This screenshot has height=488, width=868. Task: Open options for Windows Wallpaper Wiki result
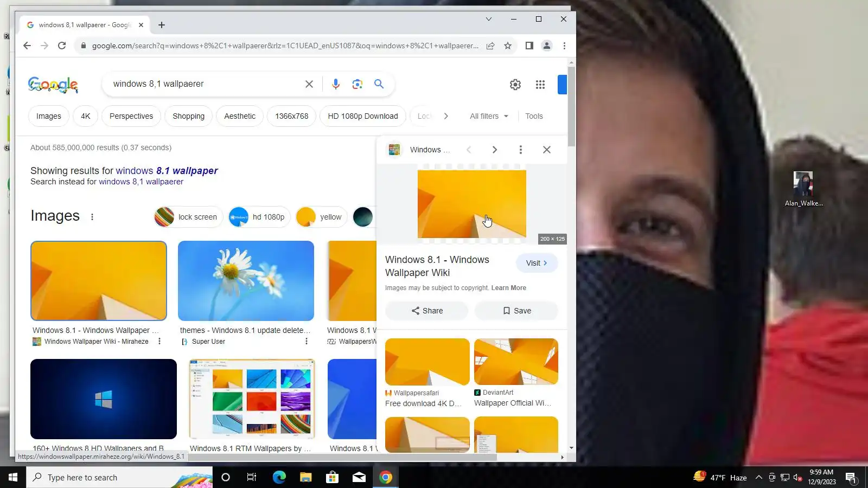tap(159, 342)
